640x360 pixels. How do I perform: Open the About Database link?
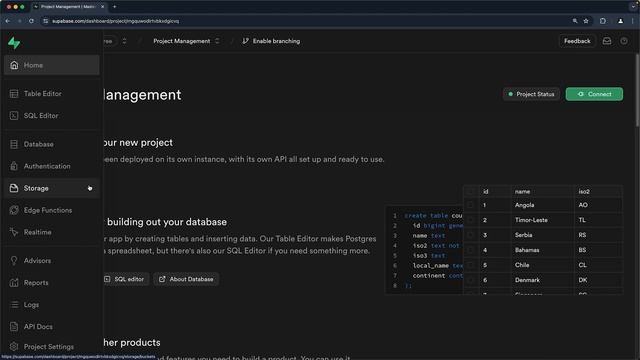click(x=186, y=279)
